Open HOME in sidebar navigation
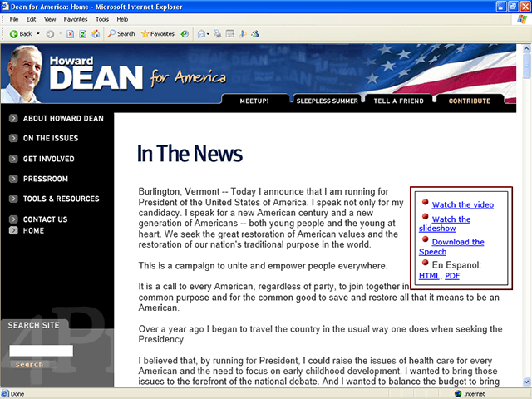The image size is (532, 399). tap(33, 231)
